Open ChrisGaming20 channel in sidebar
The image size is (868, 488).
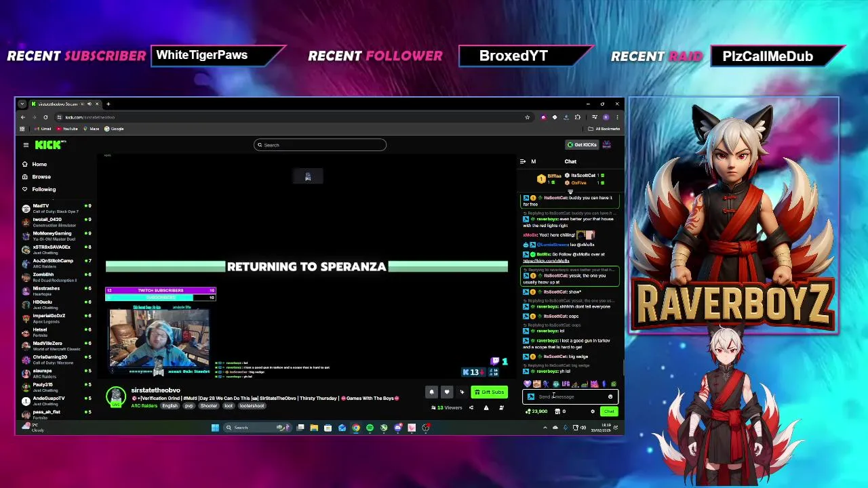point(58,359)
